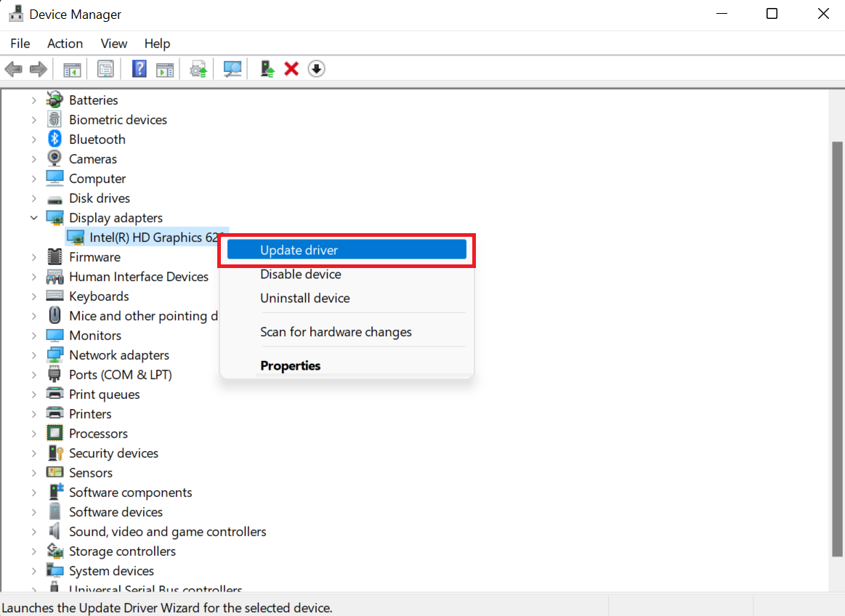The image size is (845, 616).
Task: Go back with toolbar back arrow
Action: [14, 69]
